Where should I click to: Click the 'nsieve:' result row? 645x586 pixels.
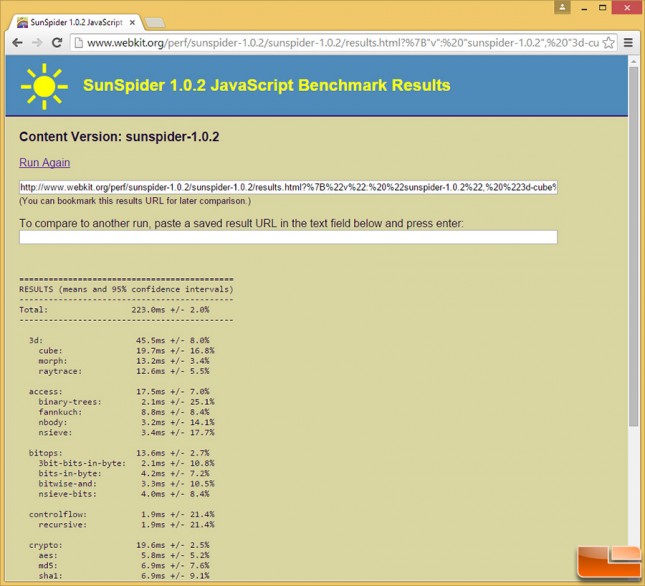[x=126, y=433]
